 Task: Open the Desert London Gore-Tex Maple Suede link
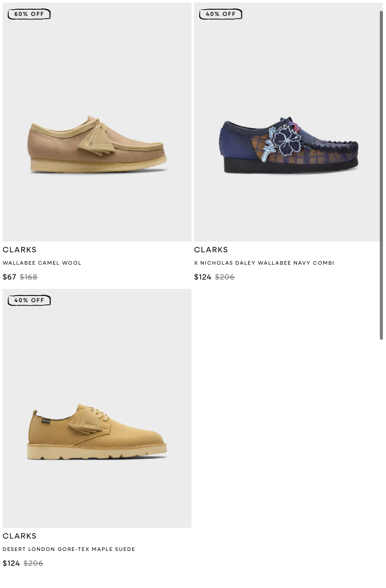click(69, 549)
